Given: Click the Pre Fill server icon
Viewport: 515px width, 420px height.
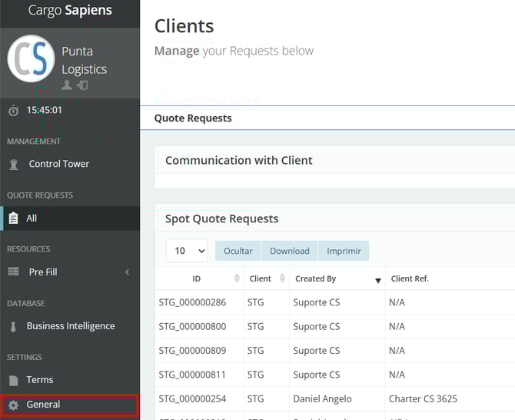Looking at the screenshot, I should (13, 272).
